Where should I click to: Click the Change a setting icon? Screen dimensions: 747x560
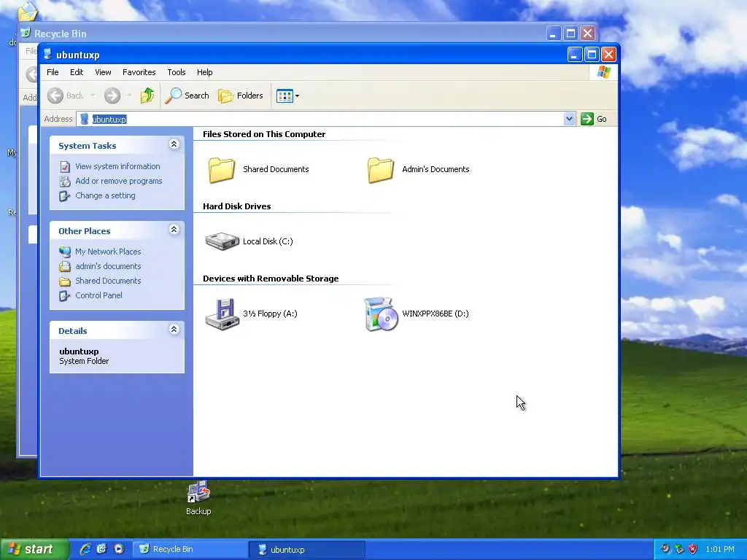(65, 195)
